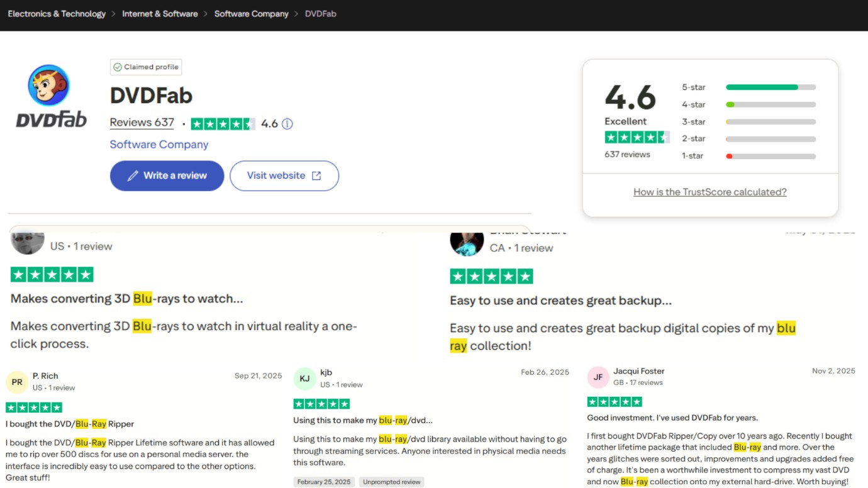Click the Visit website button
Viewport: 868px width, 488px height.
coord(284,175)
